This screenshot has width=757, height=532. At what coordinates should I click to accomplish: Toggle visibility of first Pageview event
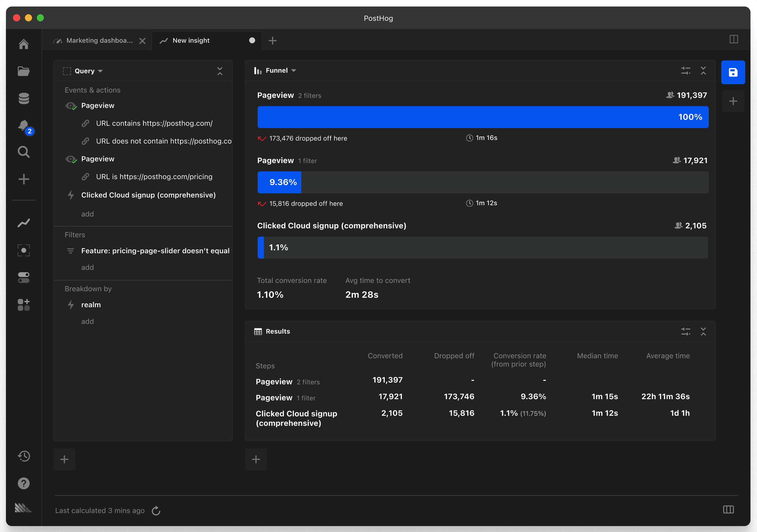[71, 106]
